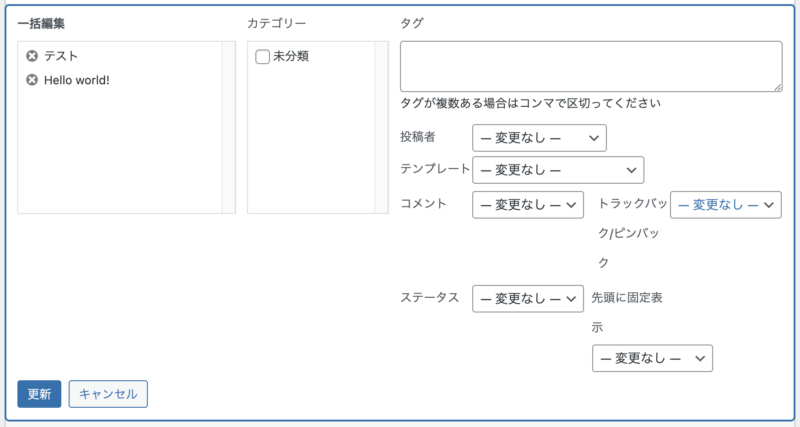
Task: Open the 投稿者 dropdown
Action: coord(539,138)
